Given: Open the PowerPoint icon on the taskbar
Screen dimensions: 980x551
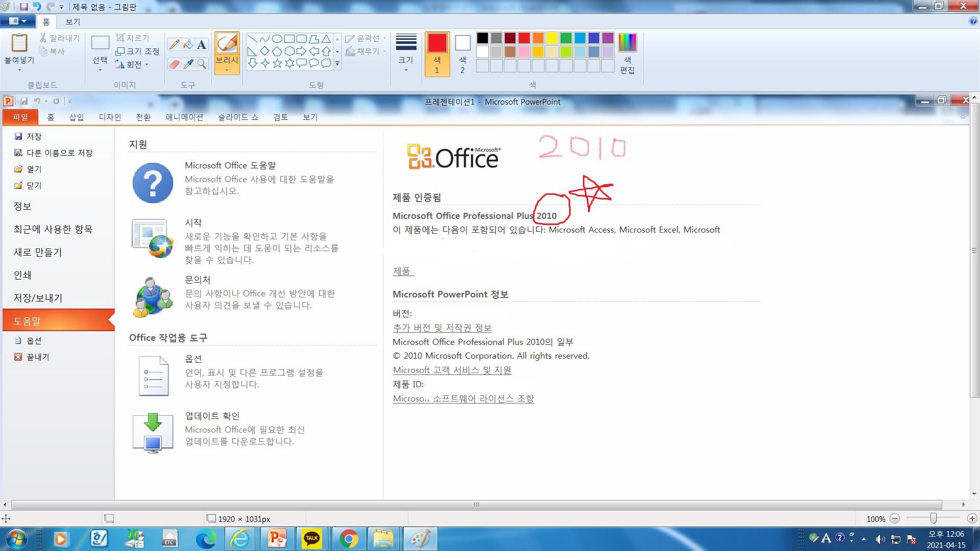Looking at the screenshot, I should pos(277,539).
